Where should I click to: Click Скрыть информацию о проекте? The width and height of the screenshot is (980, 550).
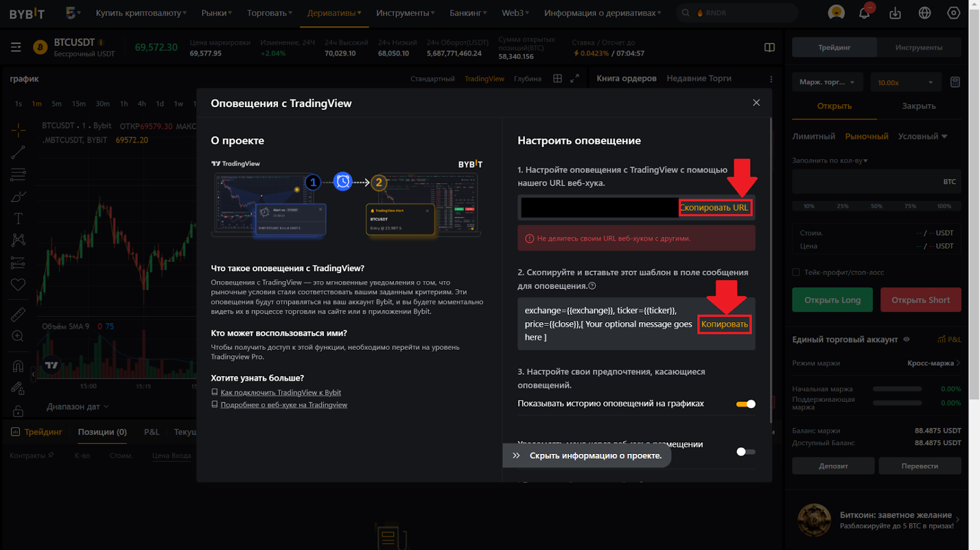(x=587, y=456)
